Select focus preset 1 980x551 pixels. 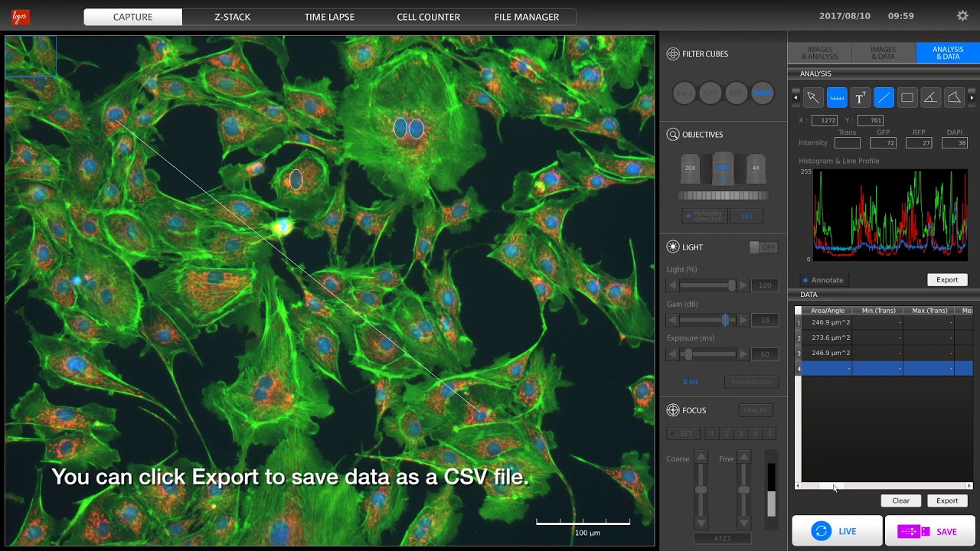[x=712, y=433]
